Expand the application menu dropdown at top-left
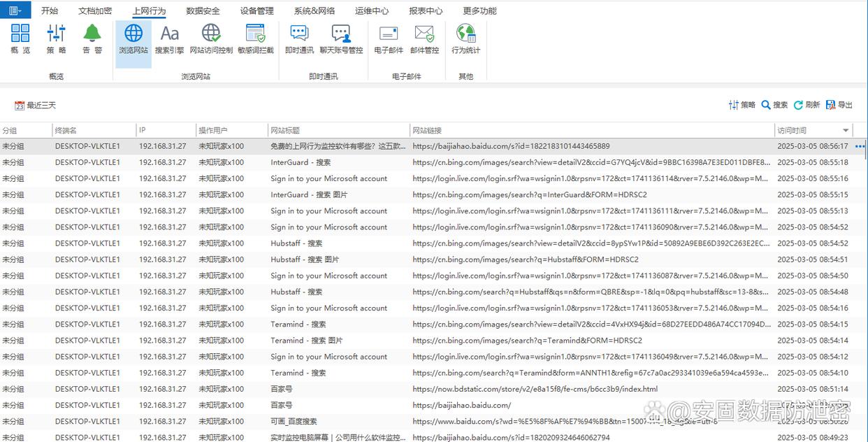 pyautogui.click(x=15, y=10)
